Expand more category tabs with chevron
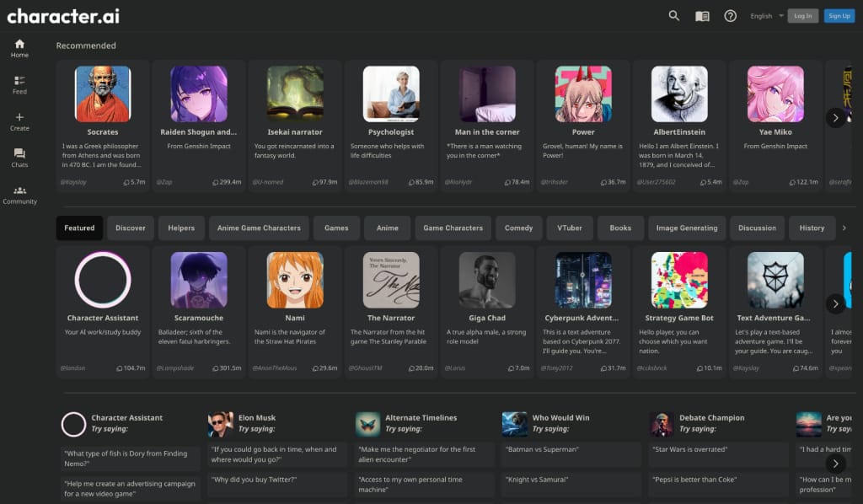Viewport: 863px width, 504px height. click(x=844, y=228)
